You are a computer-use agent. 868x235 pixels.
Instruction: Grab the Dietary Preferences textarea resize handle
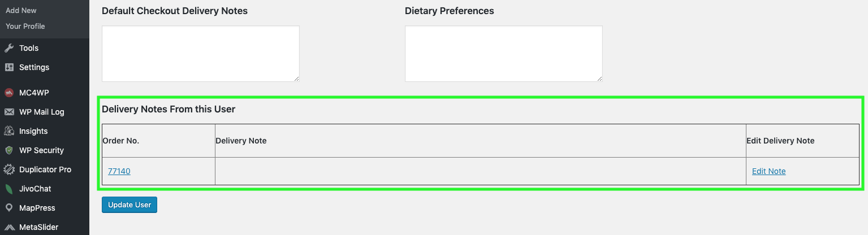pos(599,79)
